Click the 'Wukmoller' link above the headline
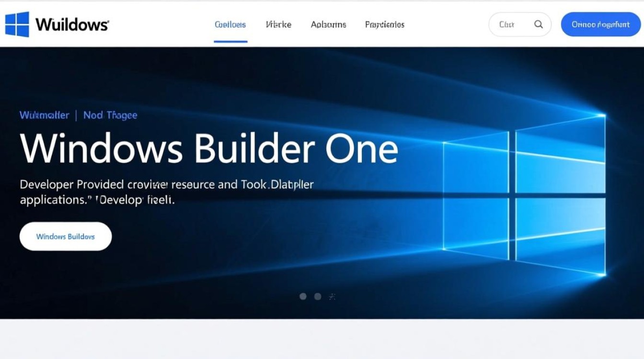 pyautogui.click(x=44, y=115)
